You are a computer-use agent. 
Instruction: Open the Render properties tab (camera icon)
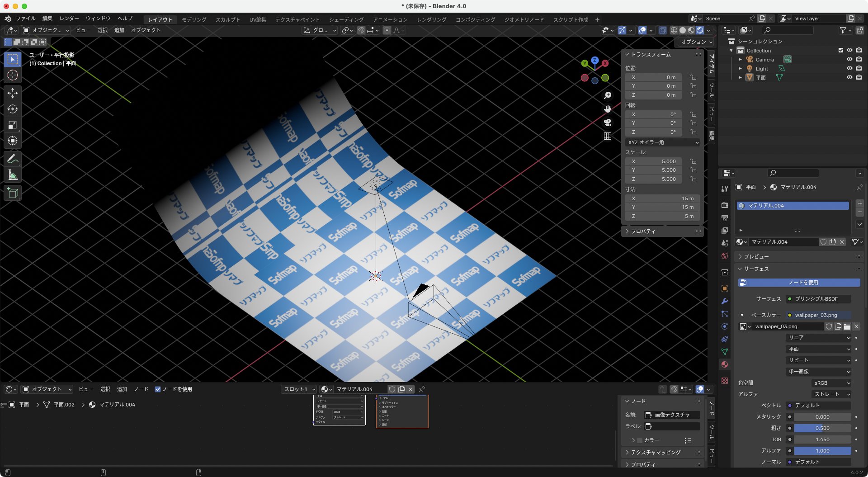(725, 204)
